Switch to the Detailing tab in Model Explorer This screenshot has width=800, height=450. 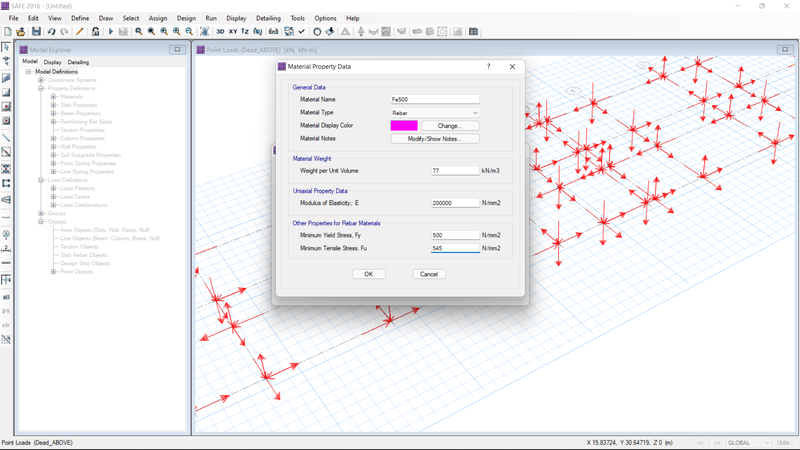coord(78,62)
